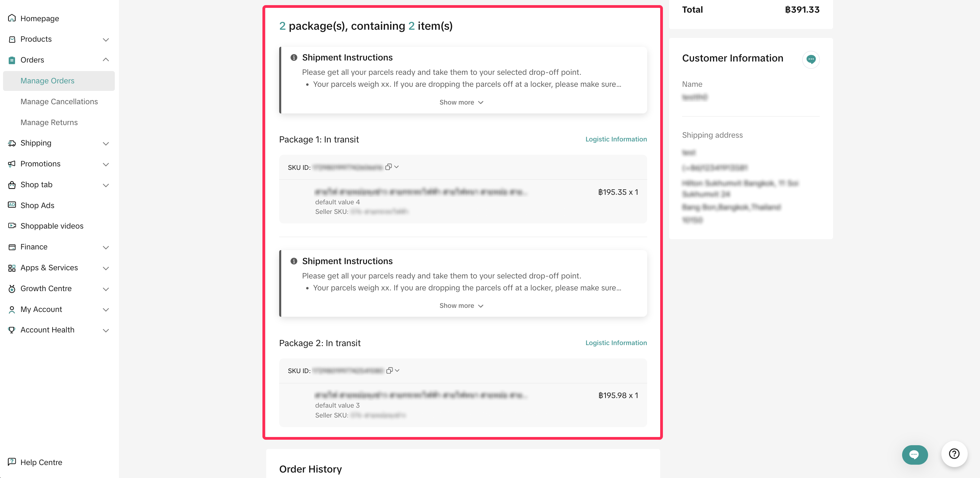Open Logistic Information for Package 1
This screenshot has height=478, width=980.
(x=615, y=139)
